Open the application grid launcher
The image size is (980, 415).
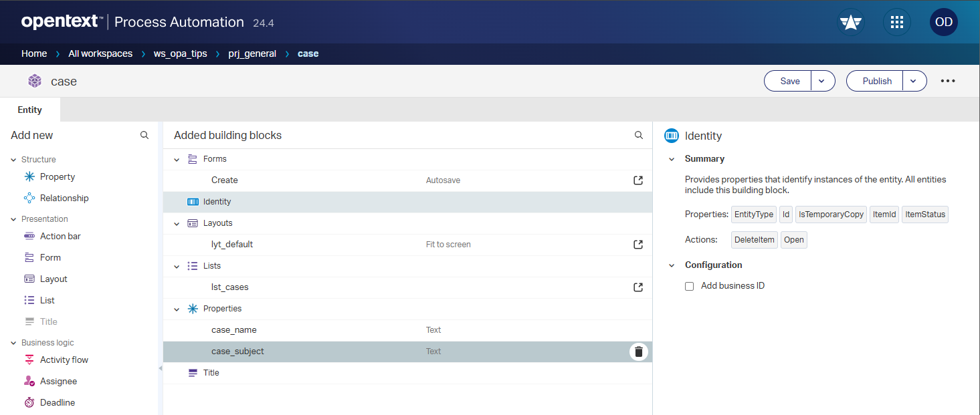click(897, 22)
